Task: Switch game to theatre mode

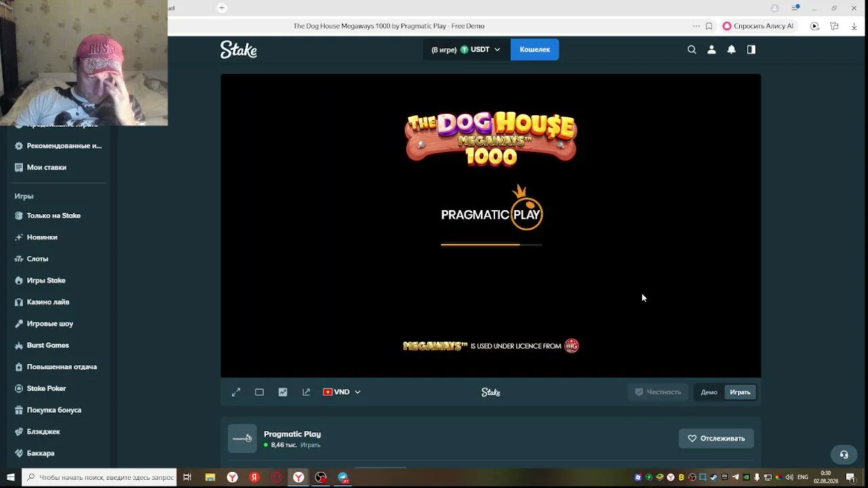Action: (x=259, y=392)
